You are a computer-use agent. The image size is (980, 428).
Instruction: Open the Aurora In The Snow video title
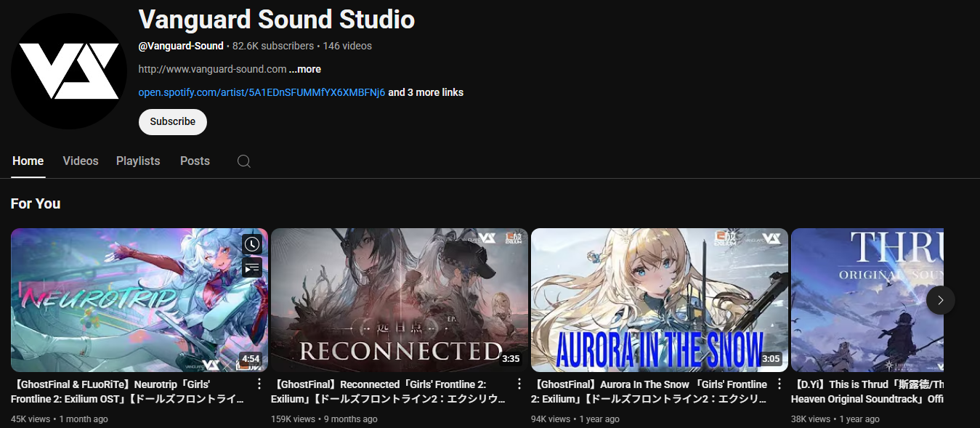pos(649,392)
